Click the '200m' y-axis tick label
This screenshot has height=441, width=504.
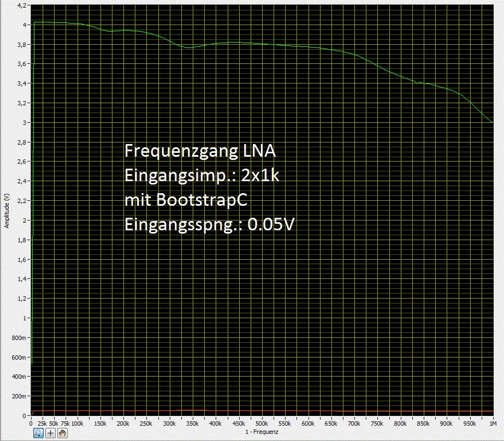pyautogui.click(x=19, y=396)
